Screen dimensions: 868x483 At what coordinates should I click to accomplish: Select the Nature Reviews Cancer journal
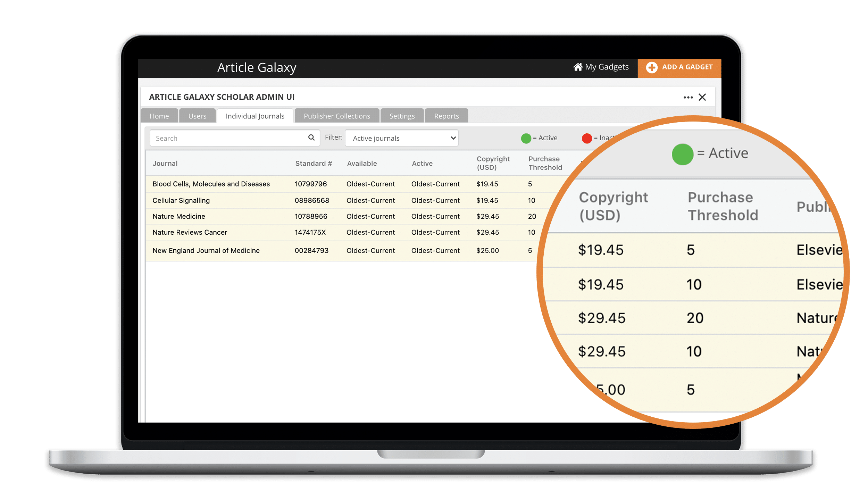(190, 232)
